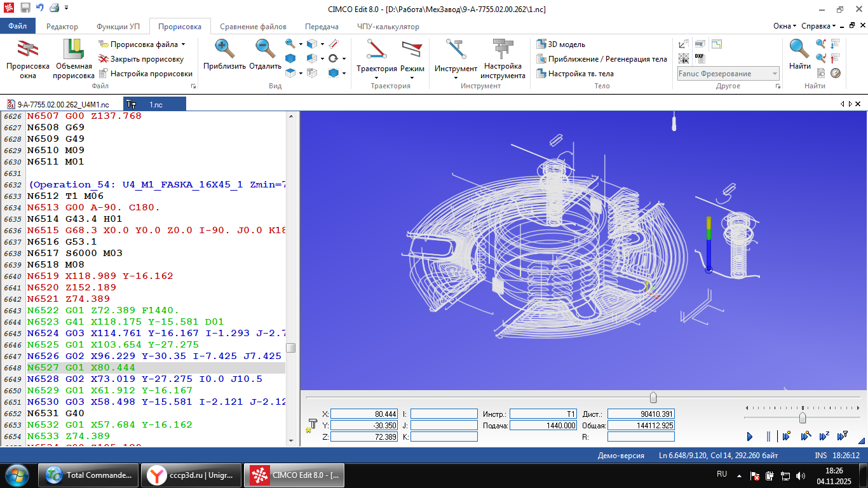Toggle the Режим trajectory mode button

412,50
